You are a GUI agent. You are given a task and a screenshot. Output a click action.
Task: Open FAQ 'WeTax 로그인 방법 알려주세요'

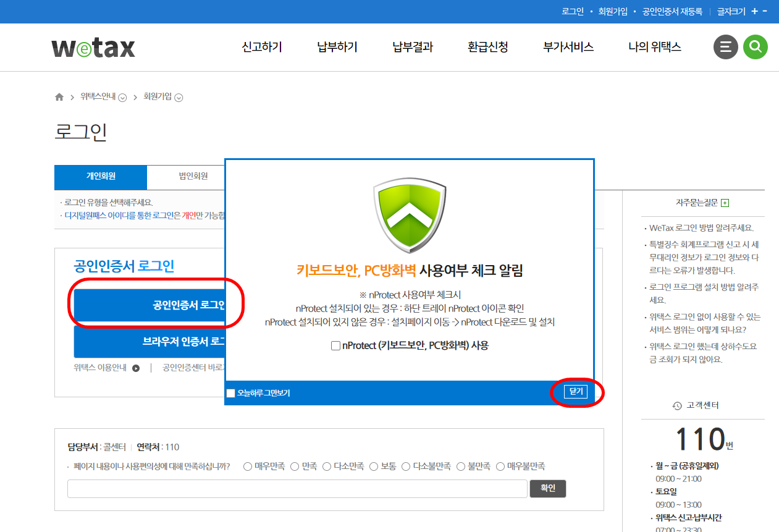click(702, 228)
